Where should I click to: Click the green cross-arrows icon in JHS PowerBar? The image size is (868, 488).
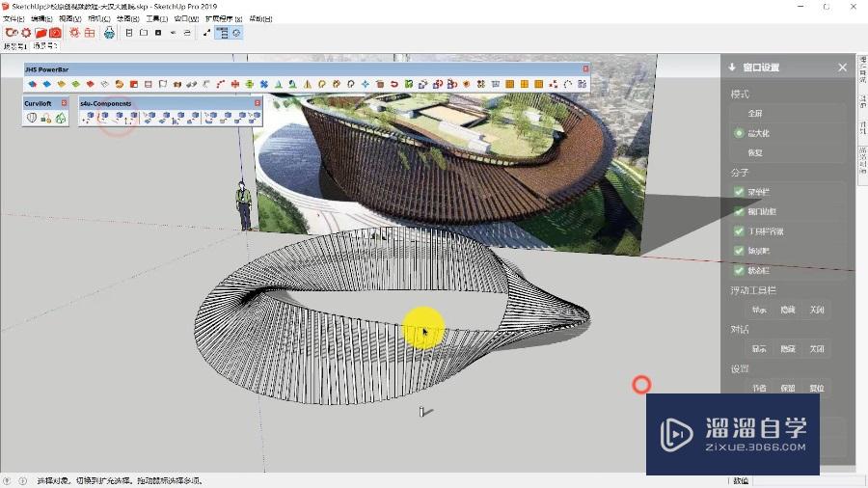[x=249, y=84]
